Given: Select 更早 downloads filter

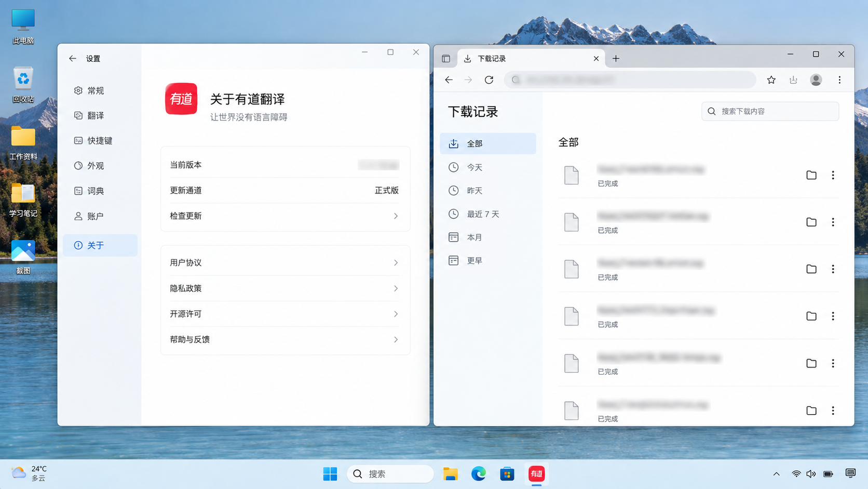Looking at the screenshot, I should click(487, 261).
